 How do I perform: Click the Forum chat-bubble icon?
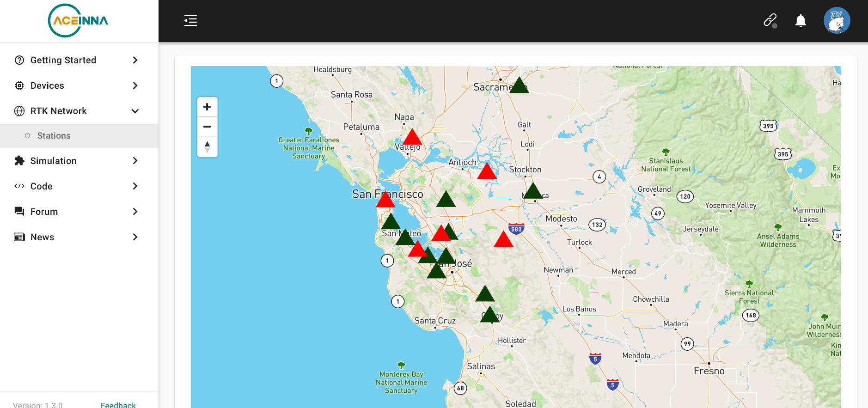click(x=19, y=212)
